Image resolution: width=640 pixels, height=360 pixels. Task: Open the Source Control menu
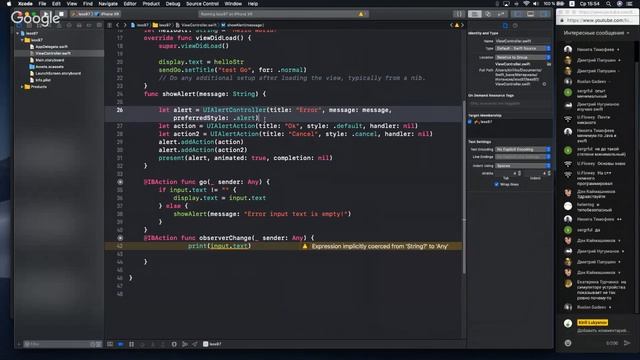pos(202,4)
